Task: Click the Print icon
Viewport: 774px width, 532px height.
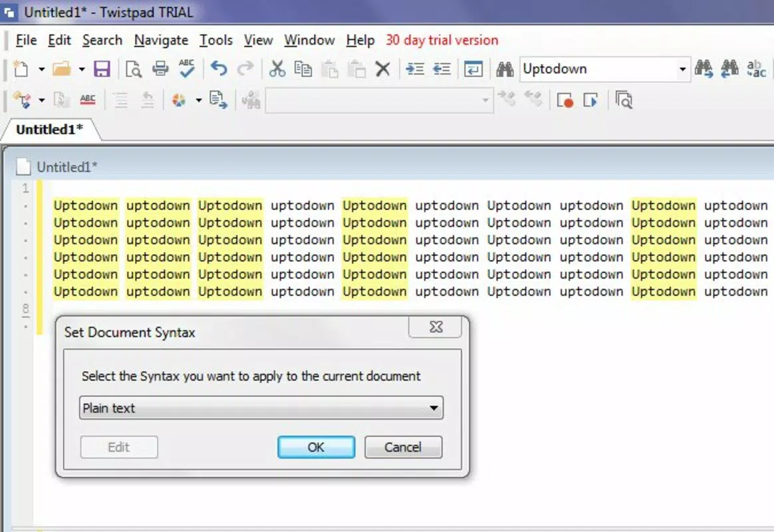Action: tap(160, 69)
